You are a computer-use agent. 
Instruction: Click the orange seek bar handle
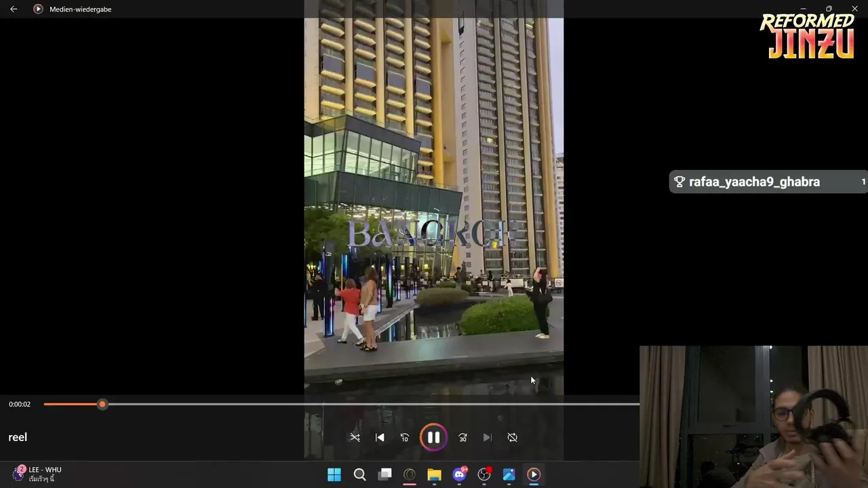[x=102, y=404]
